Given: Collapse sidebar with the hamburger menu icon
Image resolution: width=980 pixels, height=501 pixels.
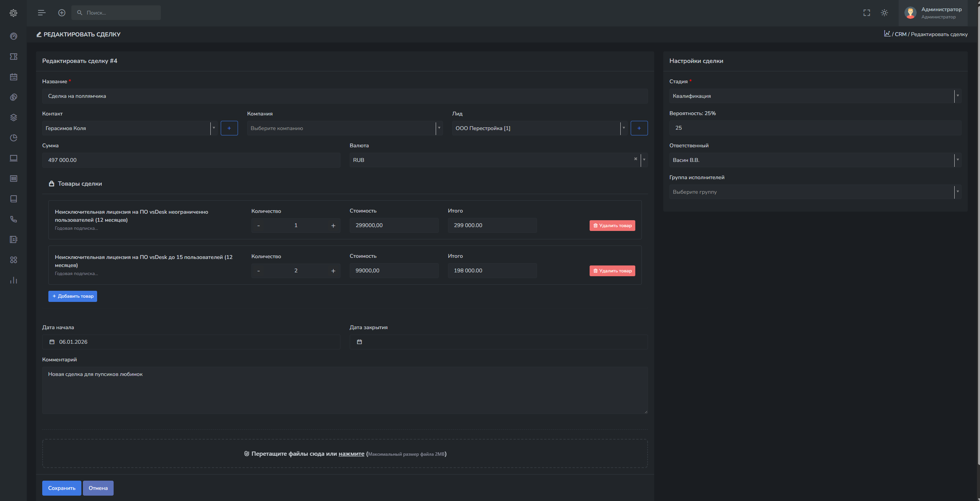Looking at the screenshot, I should (41, 13).
